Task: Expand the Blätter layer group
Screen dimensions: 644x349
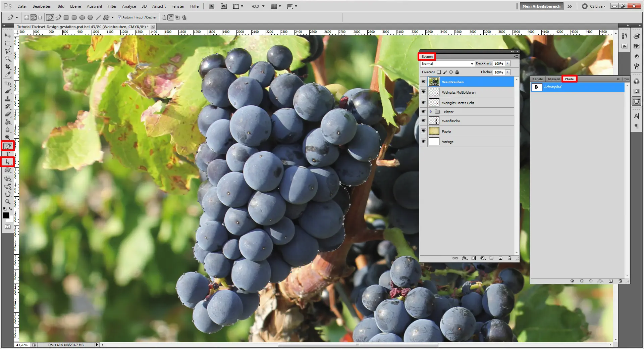Action: tap(431, 111)
